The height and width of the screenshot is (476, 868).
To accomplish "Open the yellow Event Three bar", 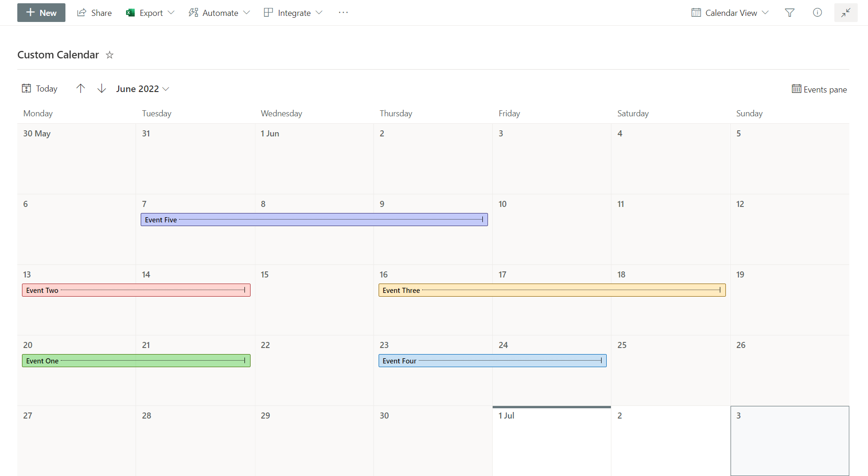I will point(552,290).
